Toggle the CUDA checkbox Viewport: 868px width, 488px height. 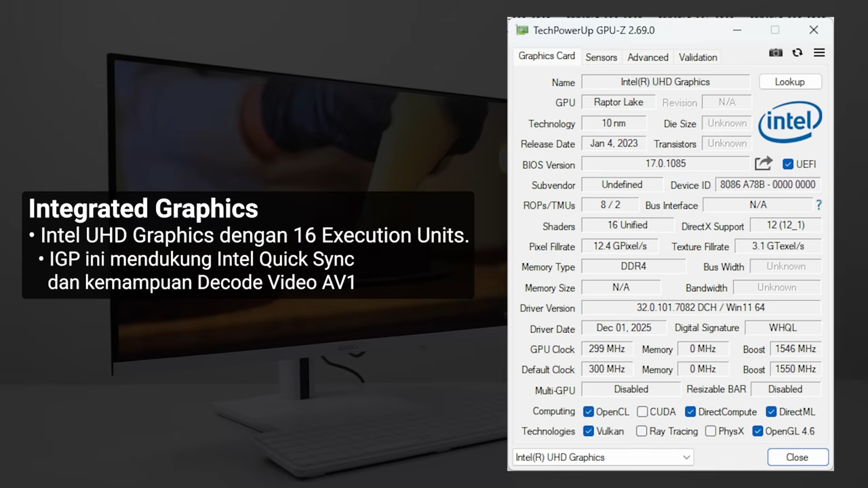pos(642,411)
